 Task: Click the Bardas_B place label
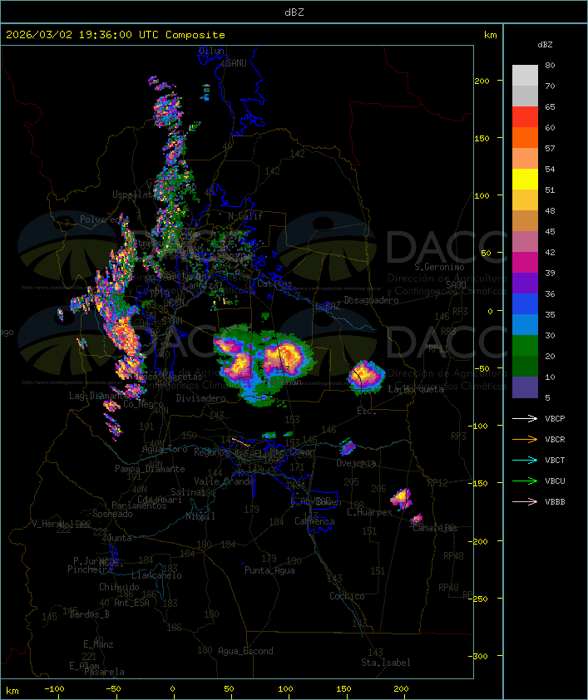point(89,614)
